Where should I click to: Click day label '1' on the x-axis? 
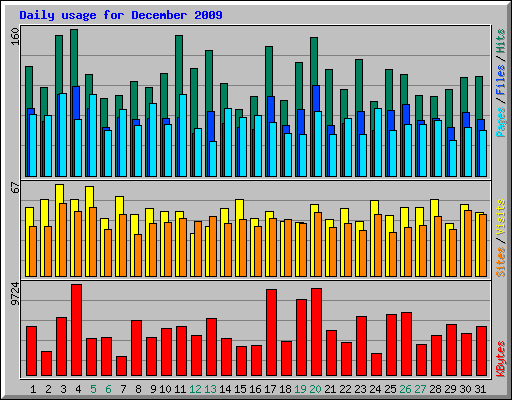pos(33,389)
